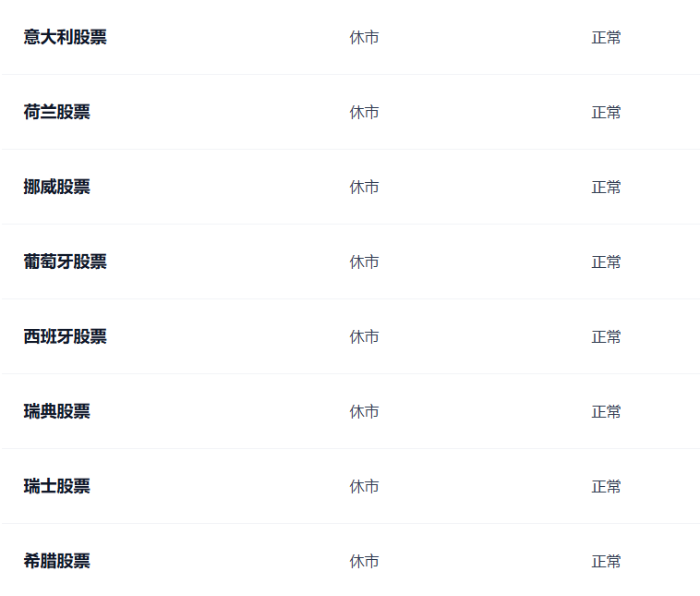Viewport: 700px width, 596px height.
Task: Open 葡萄牙股票 market entry
Action: pos(65,262)
